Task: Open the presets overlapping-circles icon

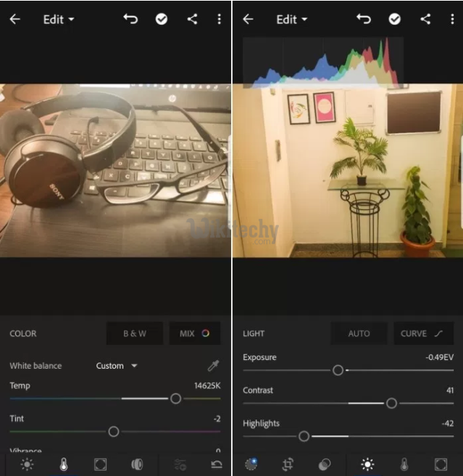Action: click(325, 464)
